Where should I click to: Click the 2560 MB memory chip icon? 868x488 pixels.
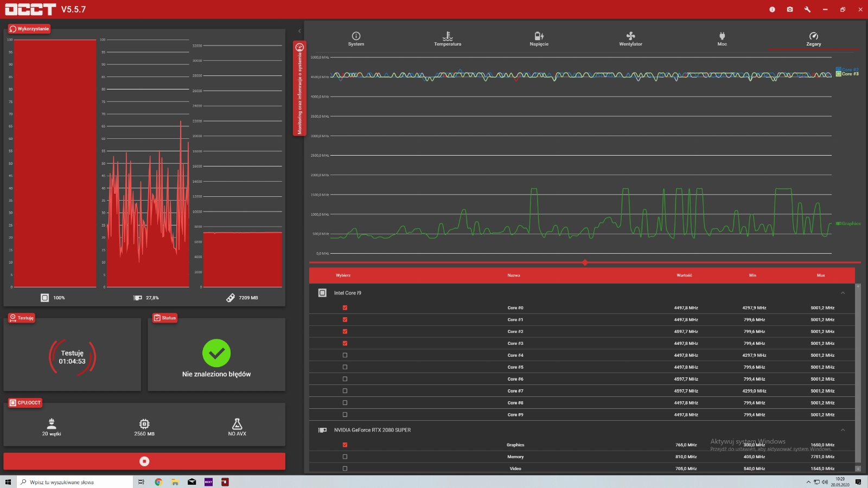[x=144, y=423]
